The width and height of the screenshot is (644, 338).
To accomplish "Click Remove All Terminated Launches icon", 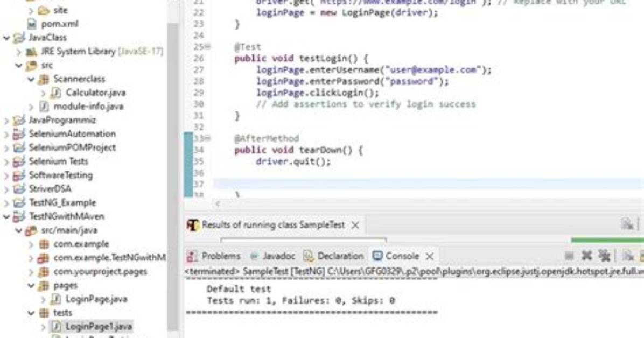I will point(604,256).
